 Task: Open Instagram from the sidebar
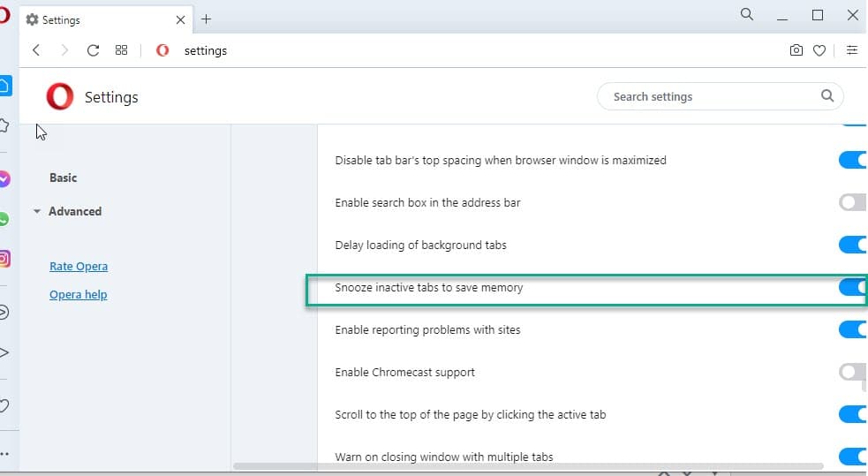[4, 259]
